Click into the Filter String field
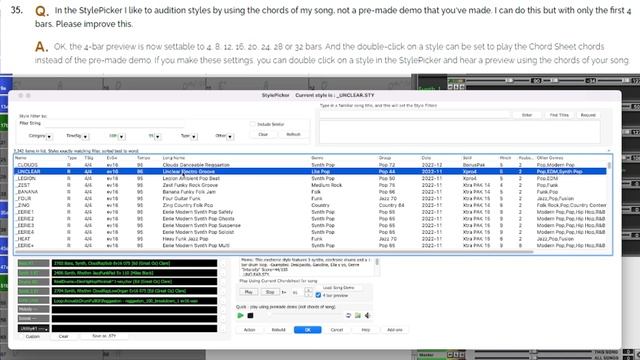 (x=113, y=123)
